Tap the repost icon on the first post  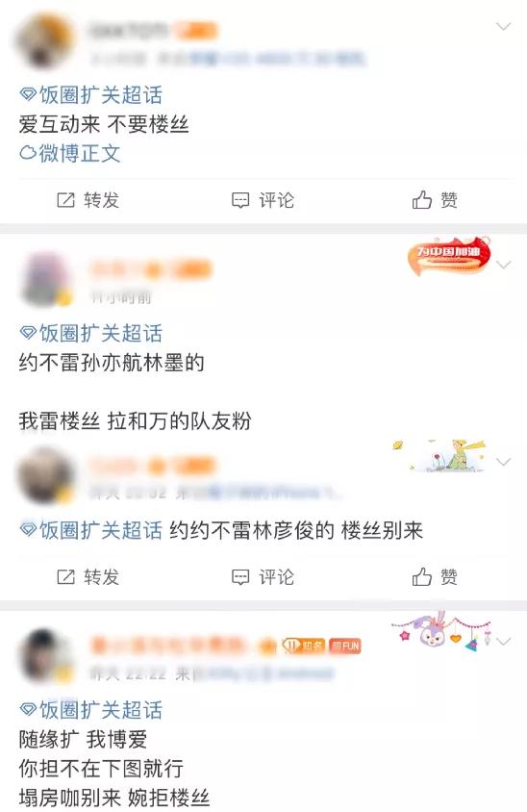65,200
